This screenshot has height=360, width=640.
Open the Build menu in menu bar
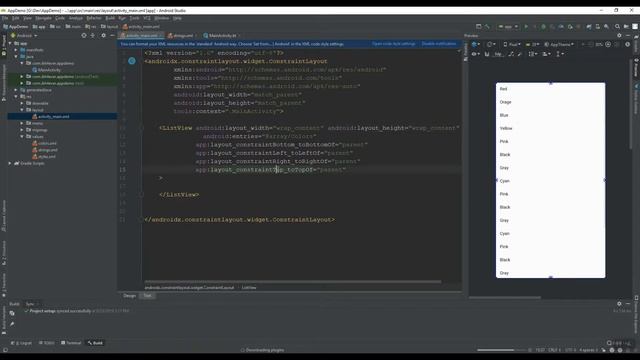point(110,18)
